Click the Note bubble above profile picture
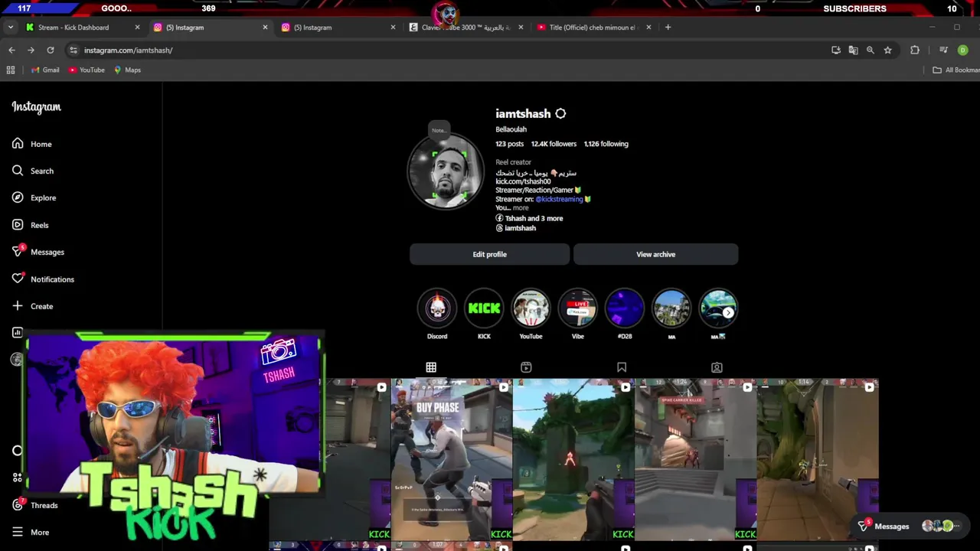The height and width of the screenshot is (551, 980). point(439,130)
